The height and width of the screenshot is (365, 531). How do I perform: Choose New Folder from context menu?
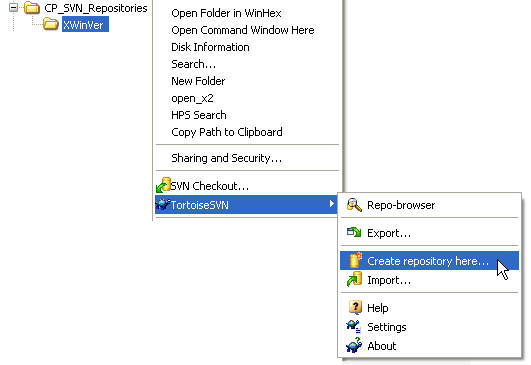click(198, 81)
